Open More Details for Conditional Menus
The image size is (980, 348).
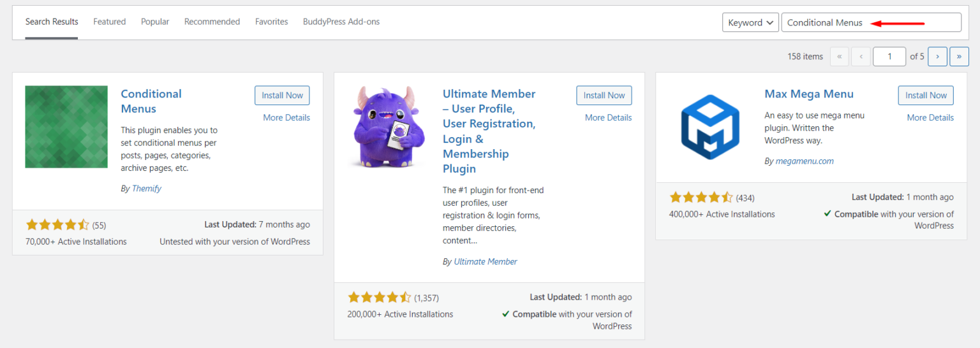coord(286,117)
